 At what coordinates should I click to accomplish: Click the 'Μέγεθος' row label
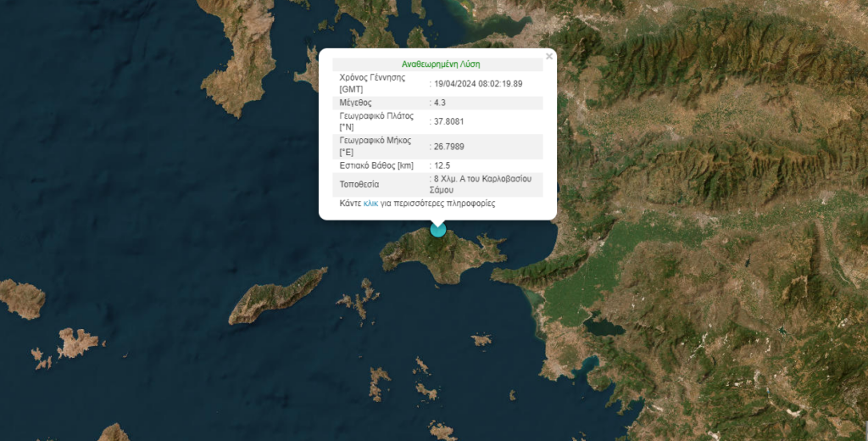(x=356, y=103)
